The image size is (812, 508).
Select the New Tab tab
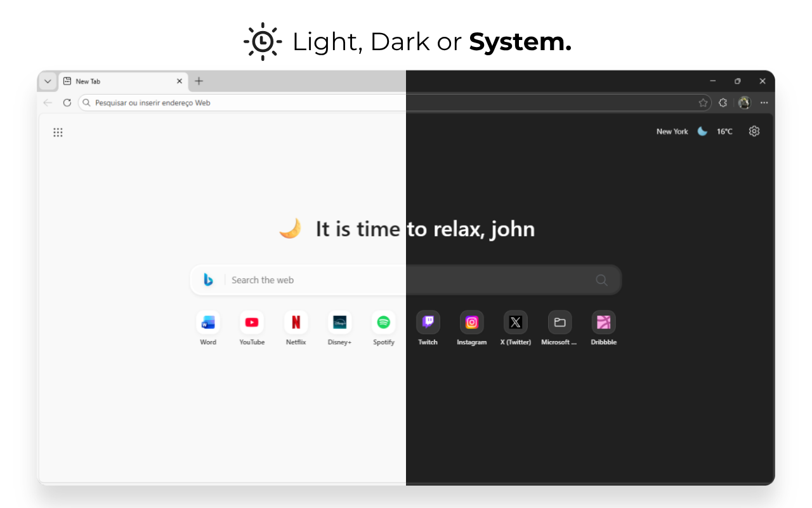122,81
